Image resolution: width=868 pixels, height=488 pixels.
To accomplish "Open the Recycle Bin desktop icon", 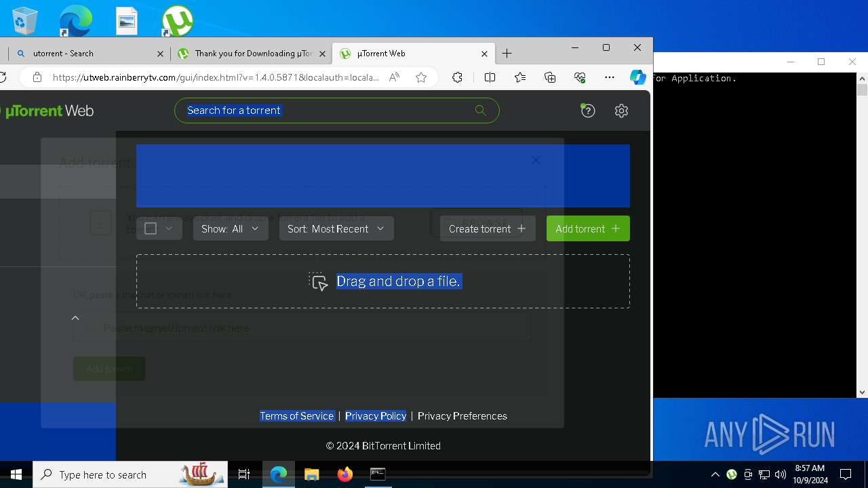I will coord(25,20).
